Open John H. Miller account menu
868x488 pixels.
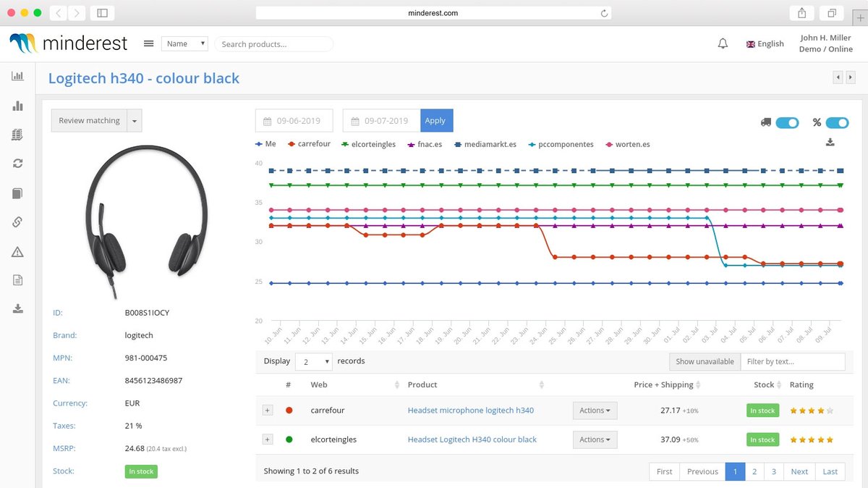click(x=825, y=43)
